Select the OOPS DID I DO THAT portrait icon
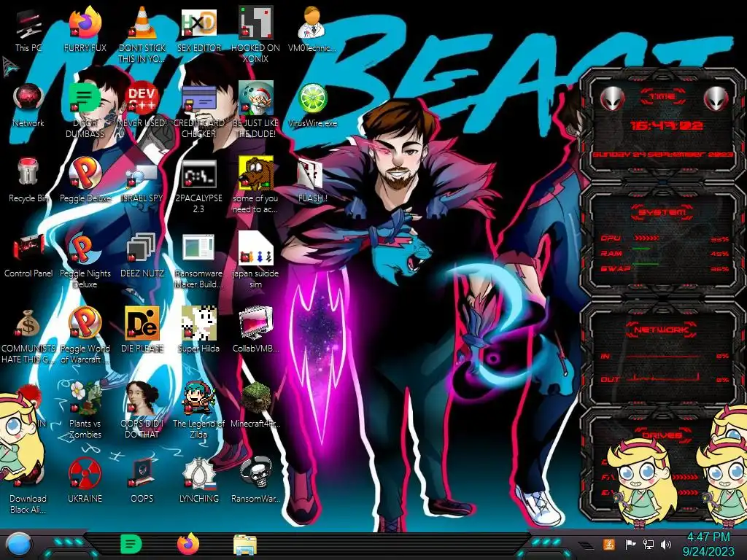Viewport: 747px width, 560px height. coord(142,398)
